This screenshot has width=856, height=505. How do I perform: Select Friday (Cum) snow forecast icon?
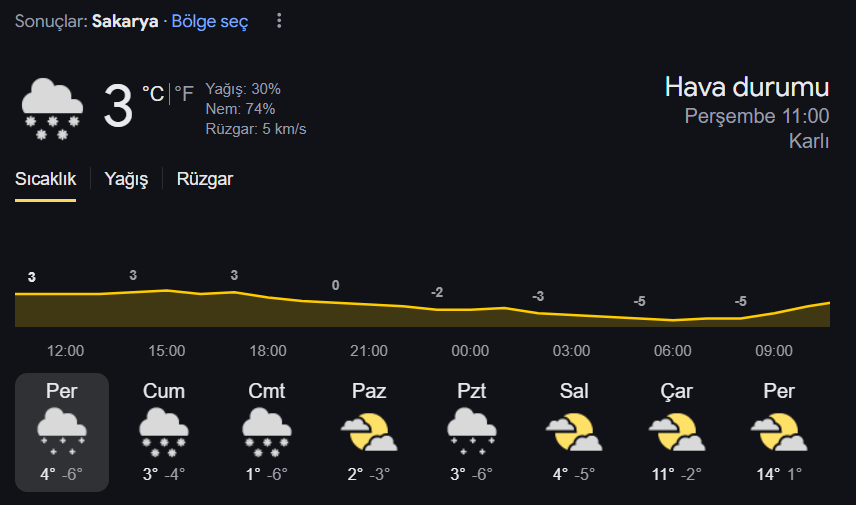coord(164,432)
